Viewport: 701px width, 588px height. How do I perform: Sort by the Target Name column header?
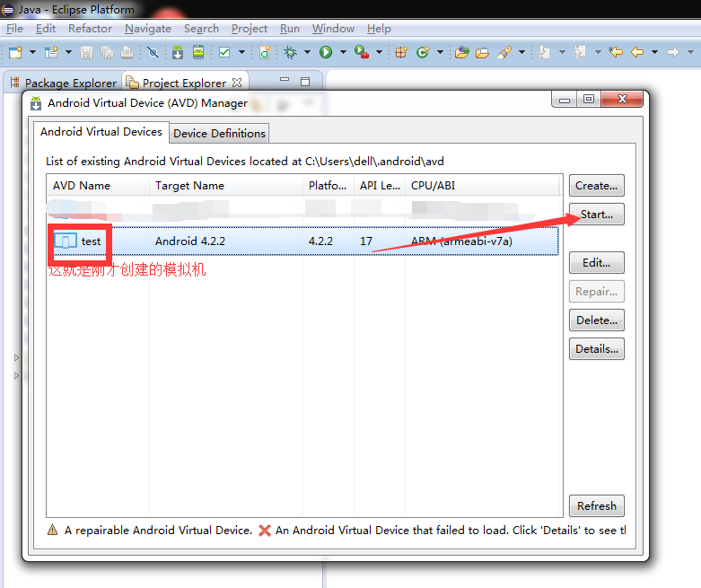(226, 186)
